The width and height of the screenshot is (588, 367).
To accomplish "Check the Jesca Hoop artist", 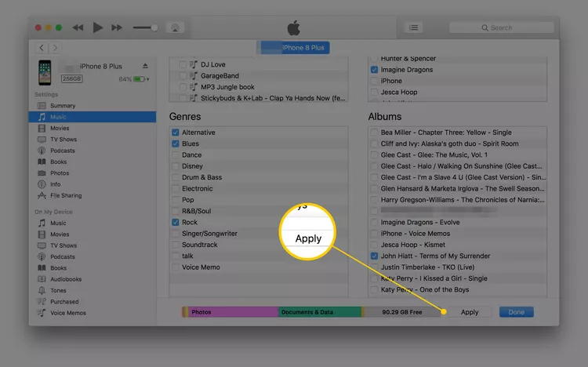I will (374, 93).
